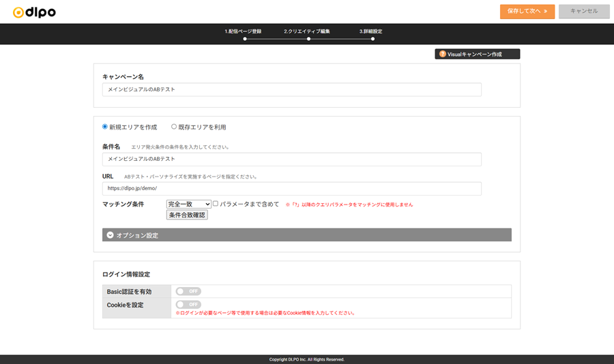Click the 条件合致確認 button

(187, 215)
